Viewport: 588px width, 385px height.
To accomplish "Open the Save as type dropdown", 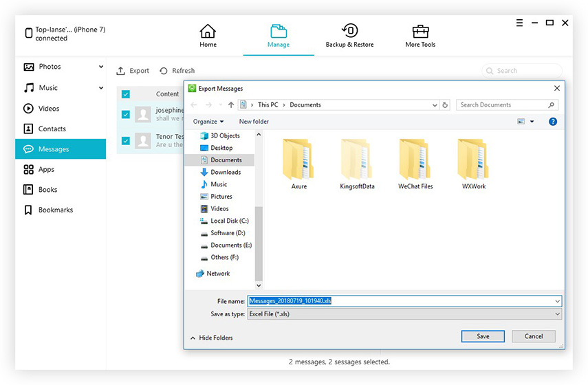I will coord(404,314).
